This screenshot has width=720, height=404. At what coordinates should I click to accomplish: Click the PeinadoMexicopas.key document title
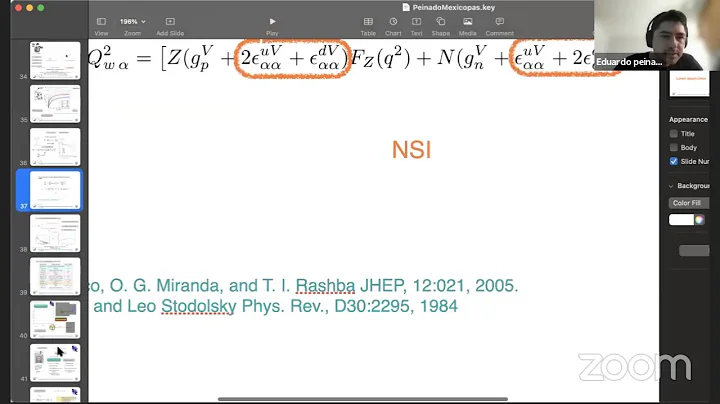[449, 7]
